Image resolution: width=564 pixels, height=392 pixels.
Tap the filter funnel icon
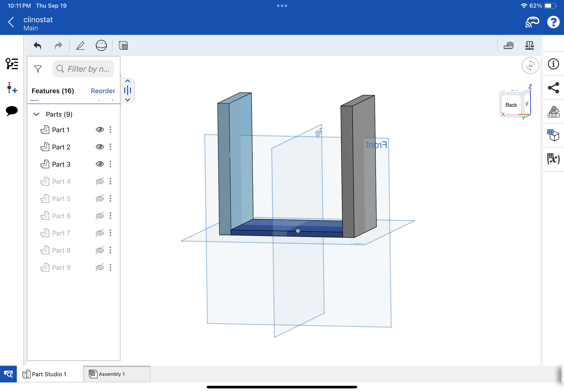(x=38, y=69)
